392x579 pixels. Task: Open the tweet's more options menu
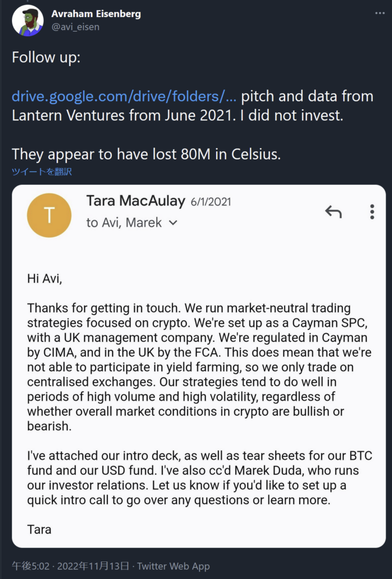[x=378, y=12]
